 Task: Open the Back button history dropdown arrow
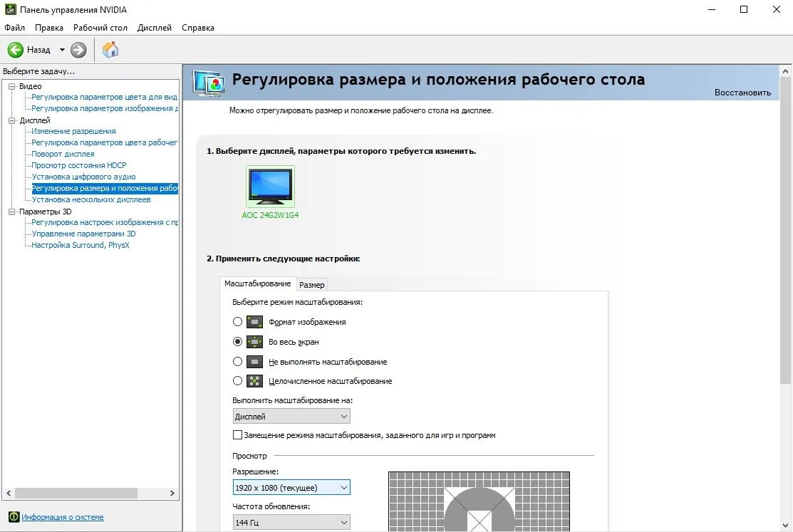tap(62, 50)
